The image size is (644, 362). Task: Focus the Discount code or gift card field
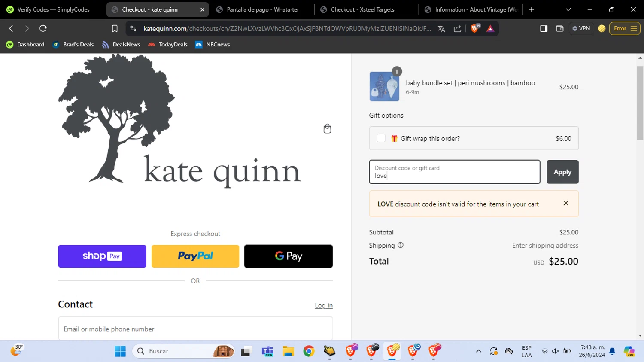point(455,172)
